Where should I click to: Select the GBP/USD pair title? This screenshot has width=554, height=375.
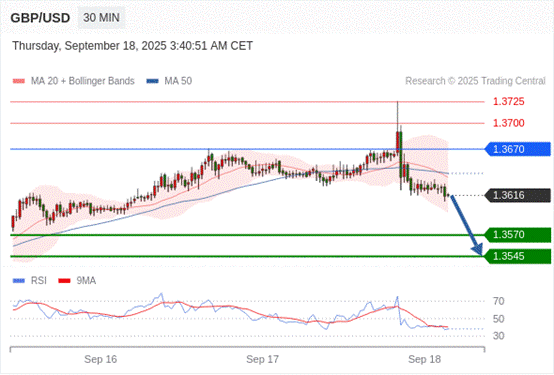coord(40,18)
